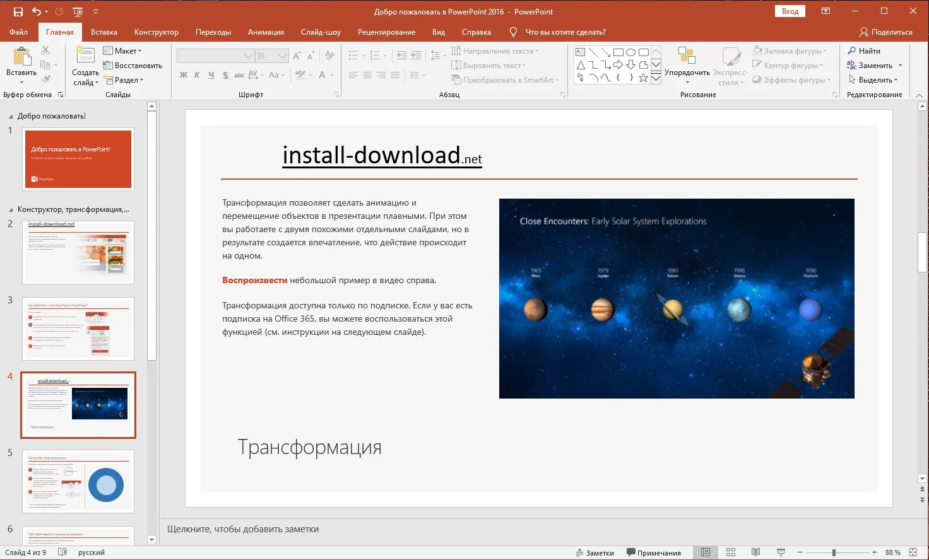This screenshot has height=560, width=929.
Task: Toggle the Comments (Примечания) pane
Action: point(653,553)
